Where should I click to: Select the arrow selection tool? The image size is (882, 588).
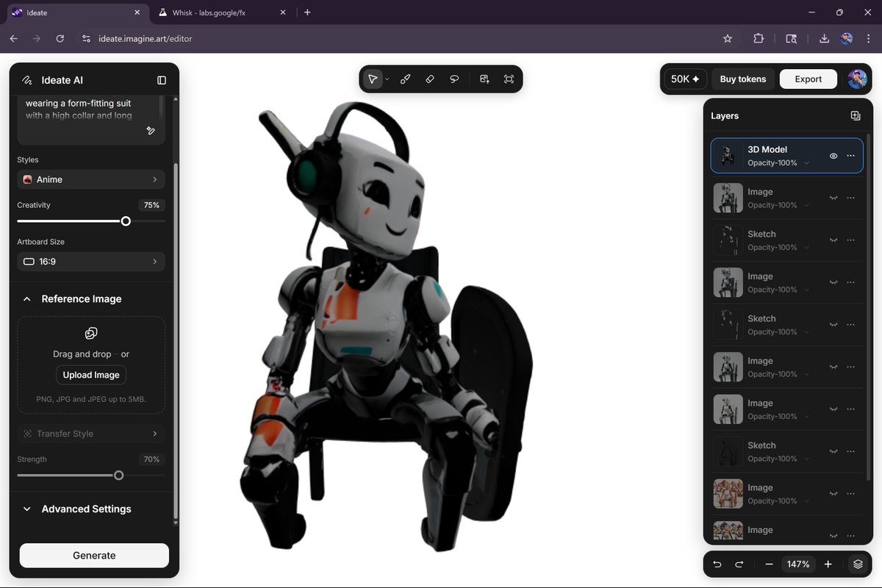click(373, 78)
